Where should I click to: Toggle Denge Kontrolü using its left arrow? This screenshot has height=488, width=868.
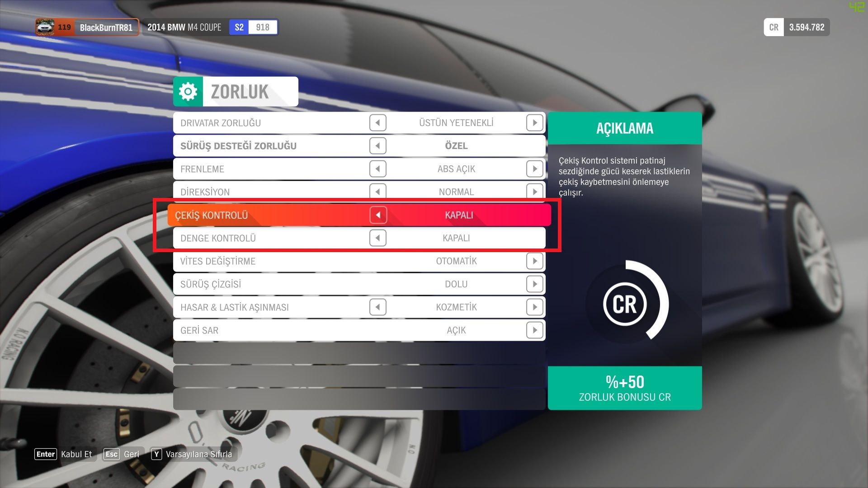click(x=377, y=238)
